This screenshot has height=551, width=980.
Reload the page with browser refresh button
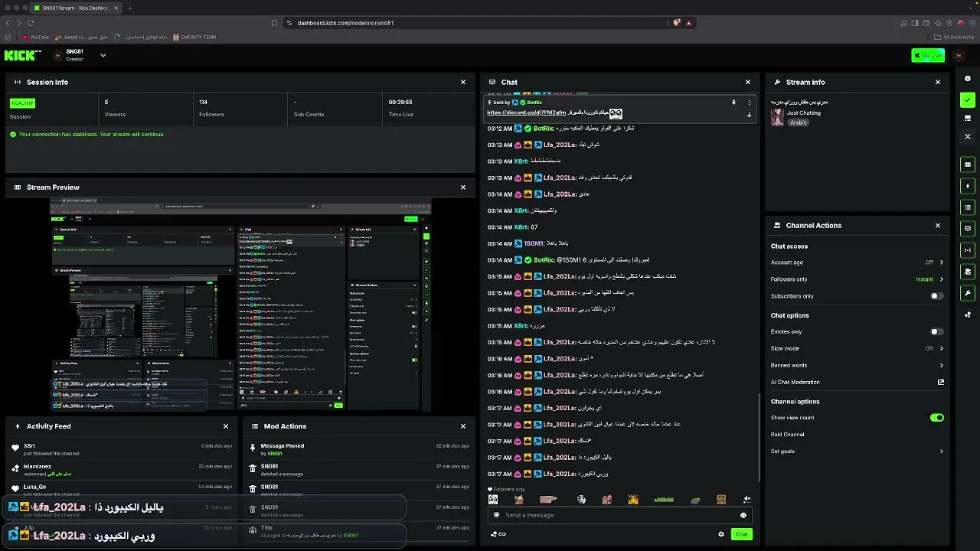(31, 23)
